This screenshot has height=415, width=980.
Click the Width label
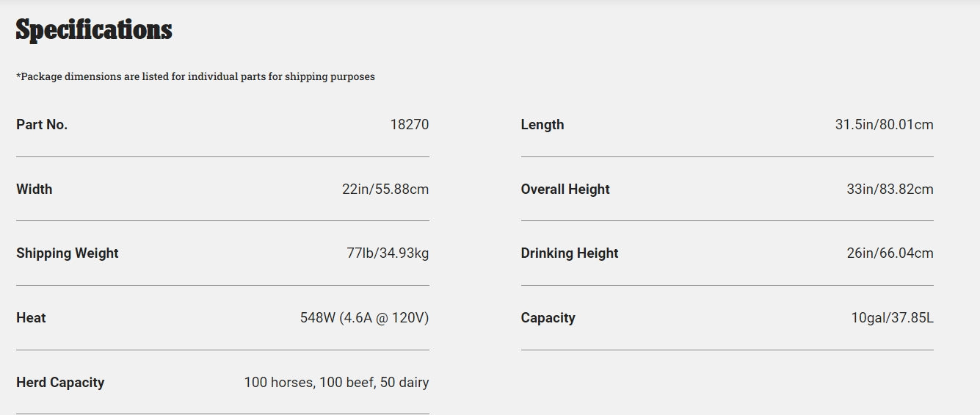tap(35, 190)
